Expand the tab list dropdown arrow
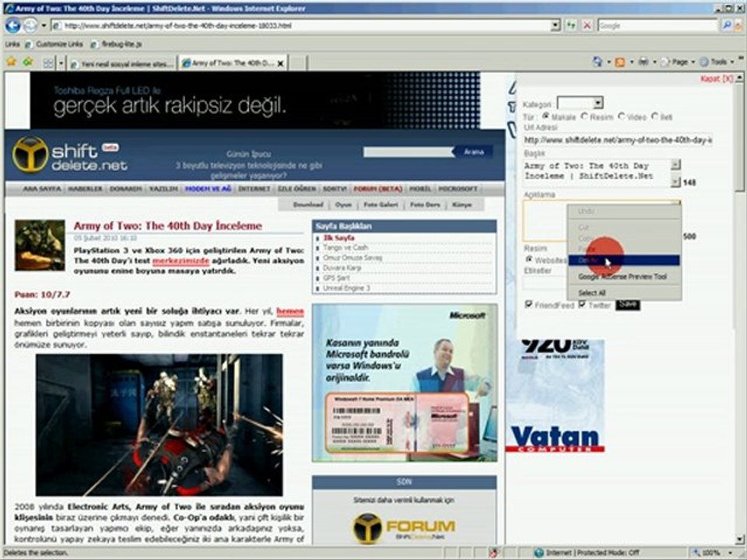Image resolution: width=747 pixels, height=560 pixels. [x=61, y=63]
